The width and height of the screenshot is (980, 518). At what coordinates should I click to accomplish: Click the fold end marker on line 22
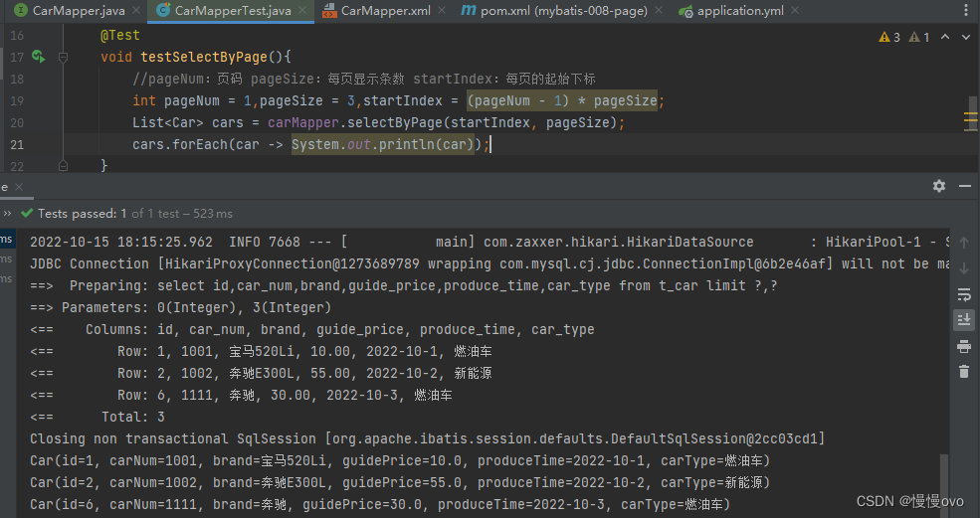pyautogui.click(x=63, y=166)
